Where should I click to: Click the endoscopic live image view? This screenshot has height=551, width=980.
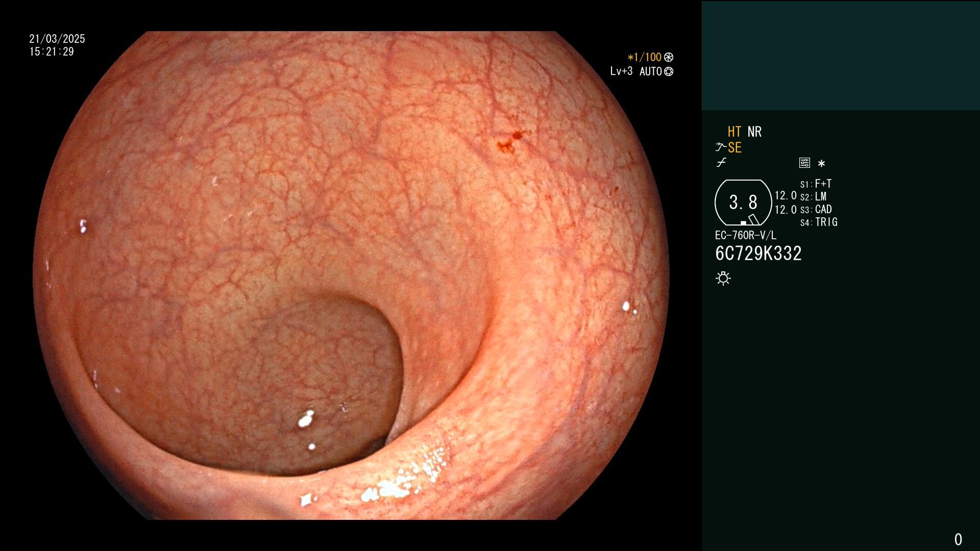coord(351,275)
